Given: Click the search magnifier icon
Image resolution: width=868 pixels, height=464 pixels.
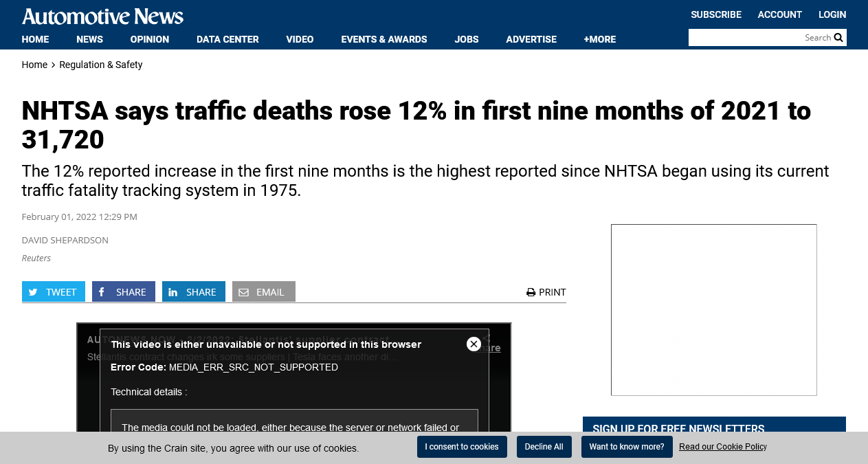Looking at the screenshot, I should [x=838, y=38].
